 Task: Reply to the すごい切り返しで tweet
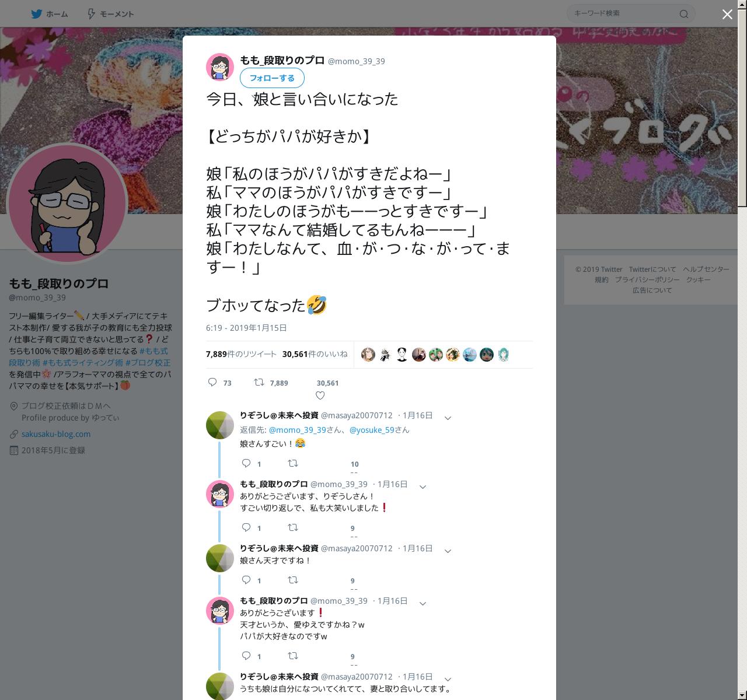246,527
